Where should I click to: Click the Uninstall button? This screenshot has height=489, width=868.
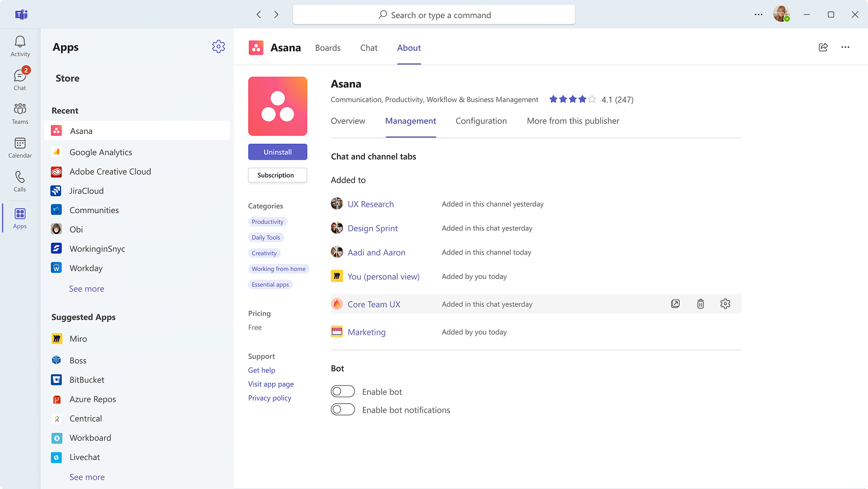[x=278, y=152]
